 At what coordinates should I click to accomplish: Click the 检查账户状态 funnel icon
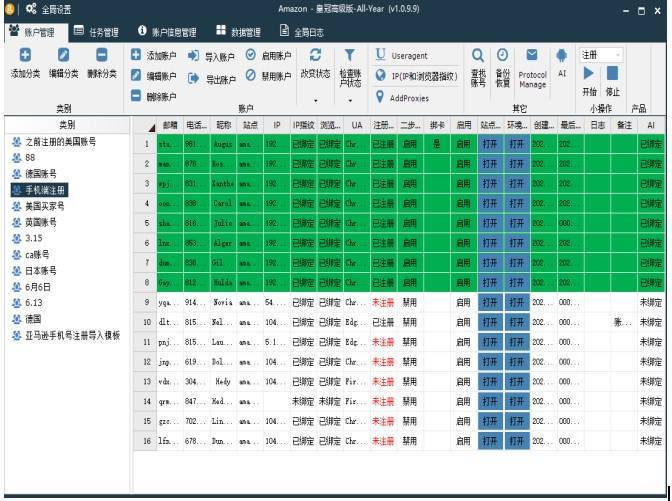[x=350, y=55]
